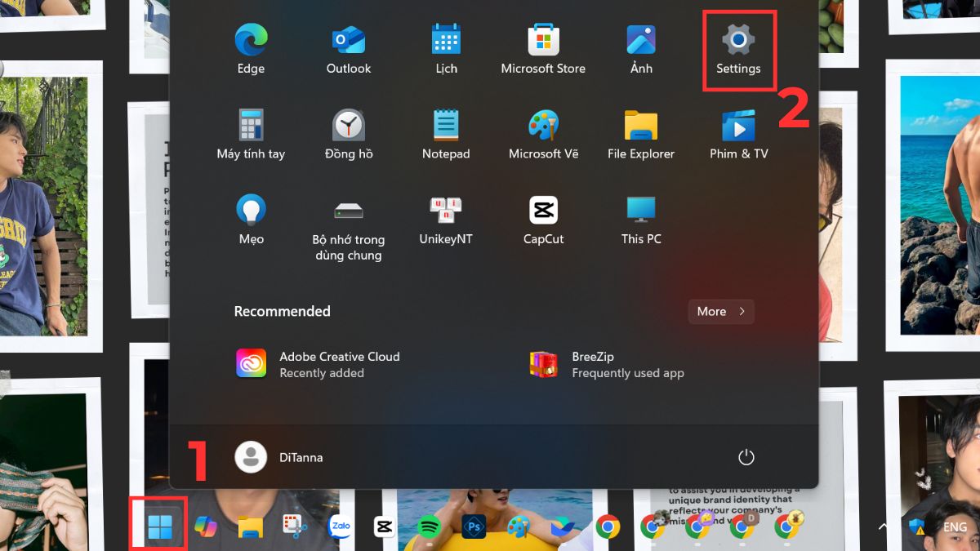Open Spotify from the taskbar
Image resolution: width=980 pixels, height=551 pixels.
pos(429,527)
